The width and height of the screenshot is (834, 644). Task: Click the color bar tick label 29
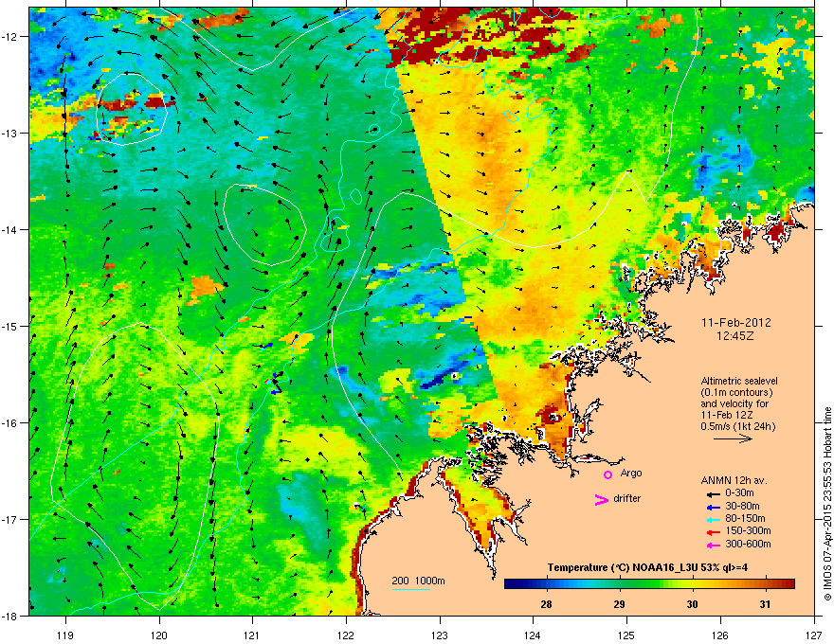point(619,604)
